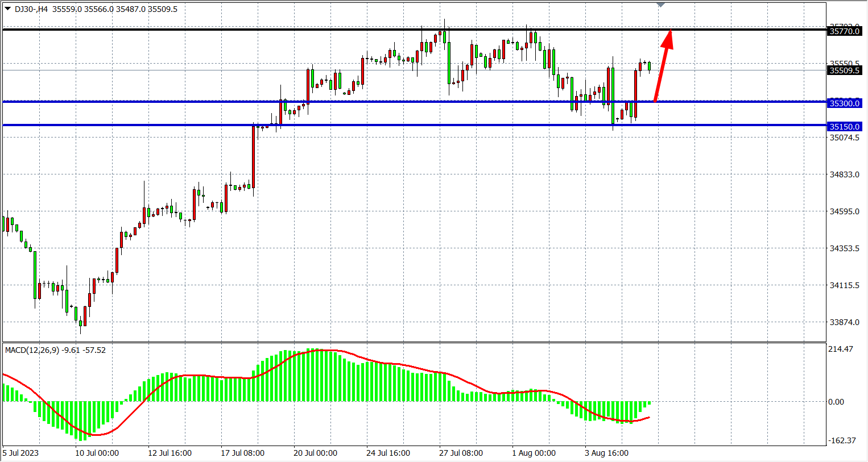Click the -162.37 MACD scale value
Screen dimensions: 868x462
(x=841, y=440)
